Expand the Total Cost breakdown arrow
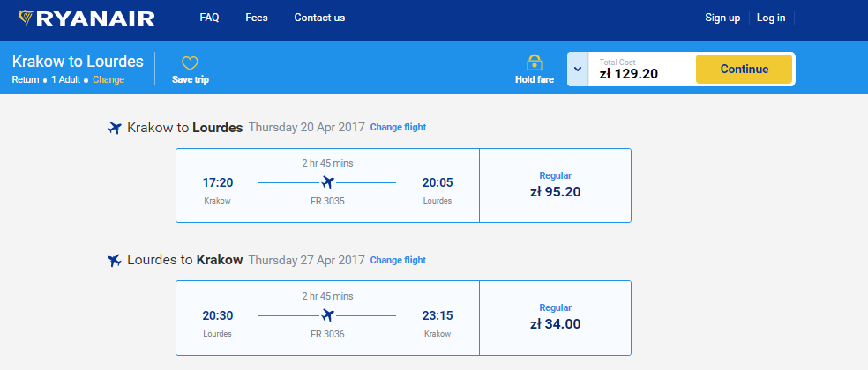The image size is (868, 370). pyautogui.click(x=577, y=69)
